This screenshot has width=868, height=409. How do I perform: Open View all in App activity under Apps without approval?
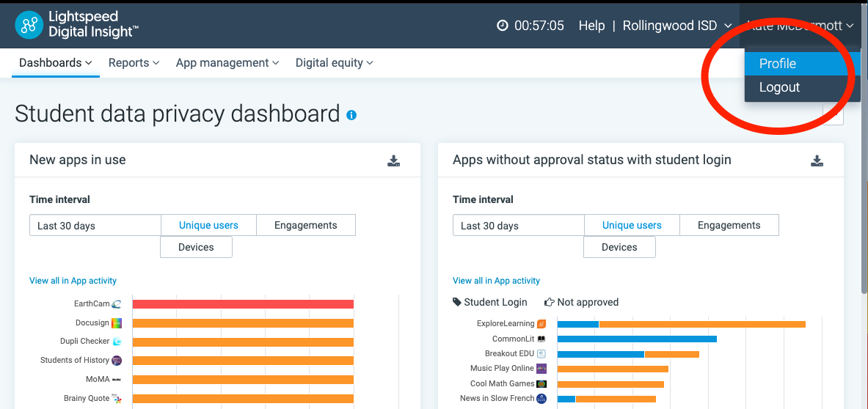(496, 281)
